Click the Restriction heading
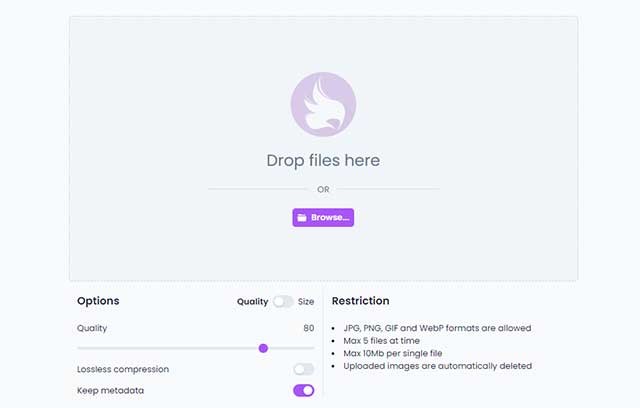 (x=360, y=301)
